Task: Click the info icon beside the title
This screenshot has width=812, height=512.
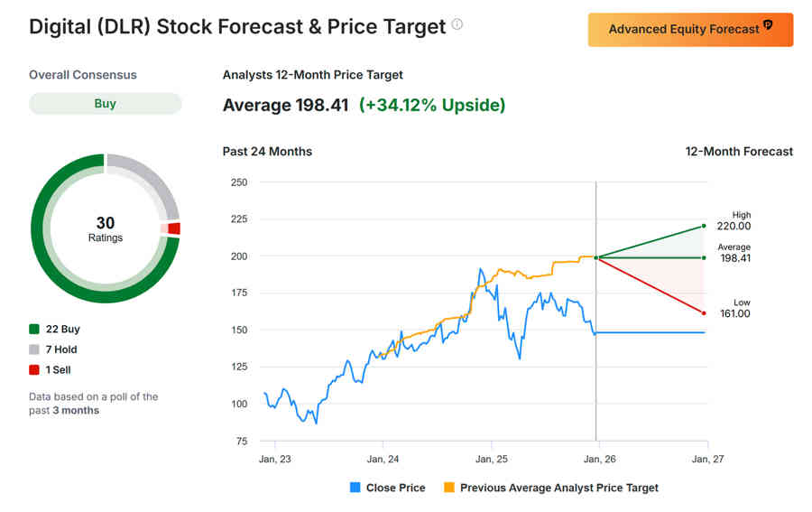Action: click(457, 24)
